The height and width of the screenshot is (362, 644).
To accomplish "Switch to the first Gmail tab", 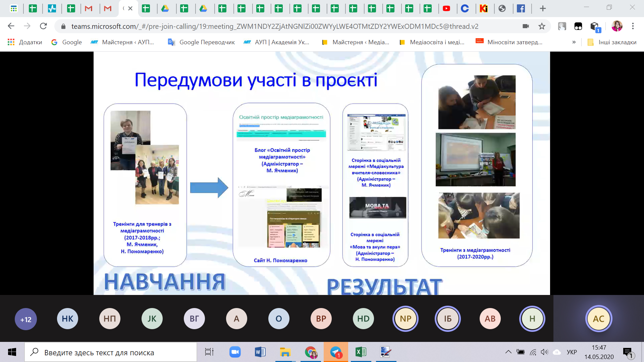I will (x=89, y=8).
